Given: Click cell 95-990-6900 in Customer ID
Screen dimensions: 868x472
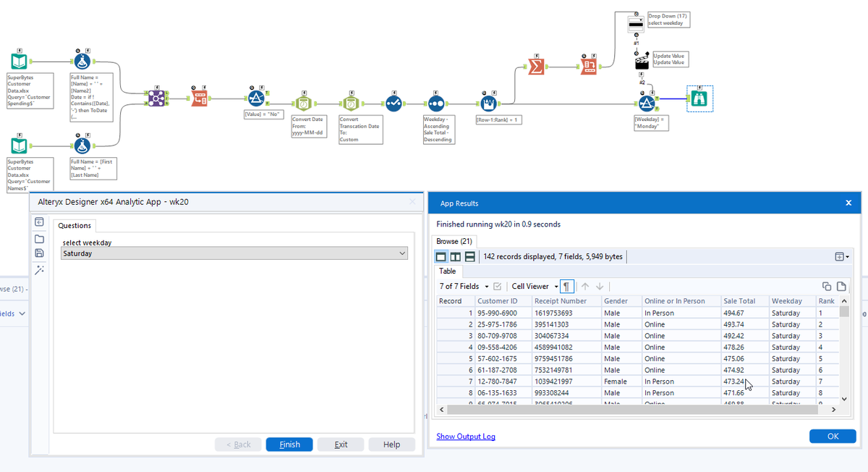Looking at the screenshot, I should [x=503, y=313].
